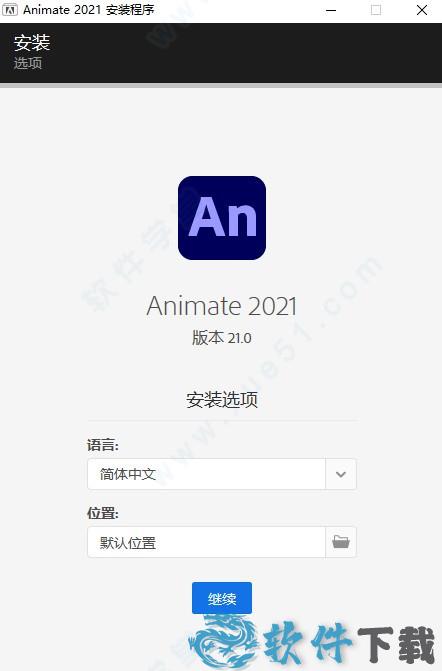This screenshot has height=671, width=442.
Task: Click the 语言: field label
Action: 103,445
